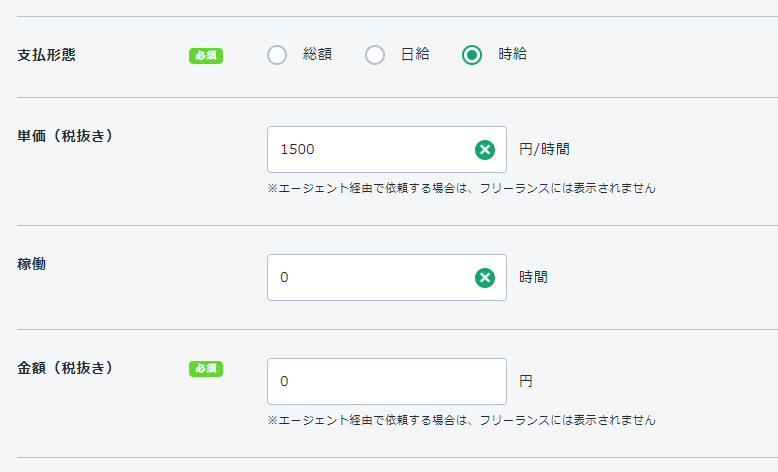Clear the 単価 field with the green X icon
This screenshot has width=778, height=472.
click(x=485, y=150)
